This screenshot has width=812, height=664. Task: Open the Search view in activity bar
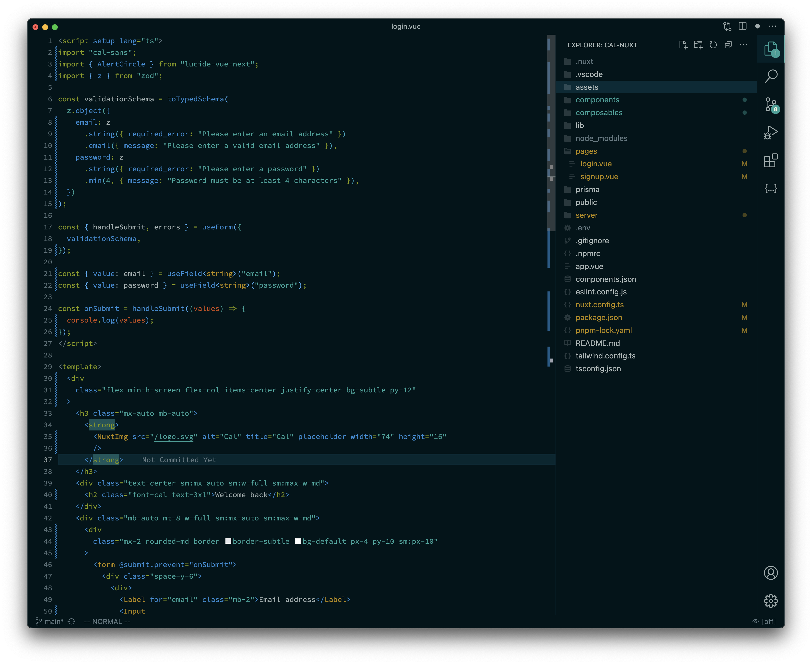(771, 76)
